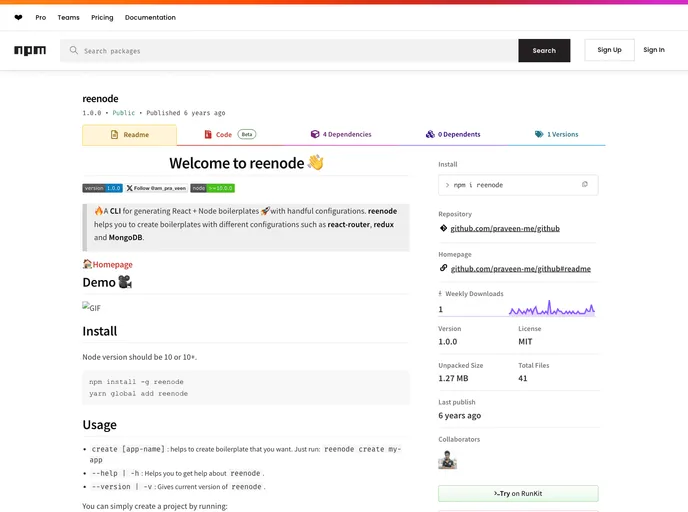Image resolution: width=688 pixels, height=512 pixels.
Task: Click the Try on RunKit button
Action: pyautogui.click(x=518, y=494)
